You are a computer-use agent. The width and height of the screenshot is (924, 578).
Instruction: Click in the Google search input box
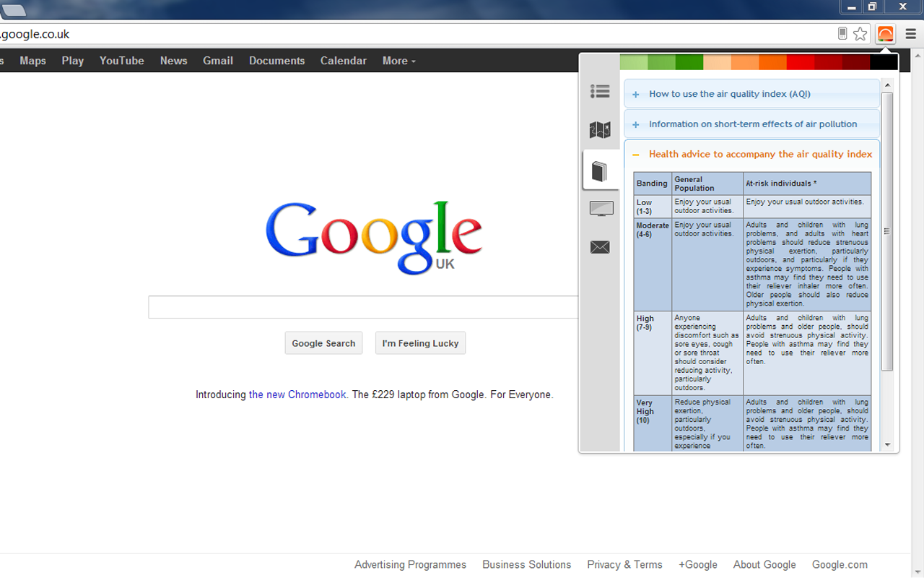click(x=364, y=307)
